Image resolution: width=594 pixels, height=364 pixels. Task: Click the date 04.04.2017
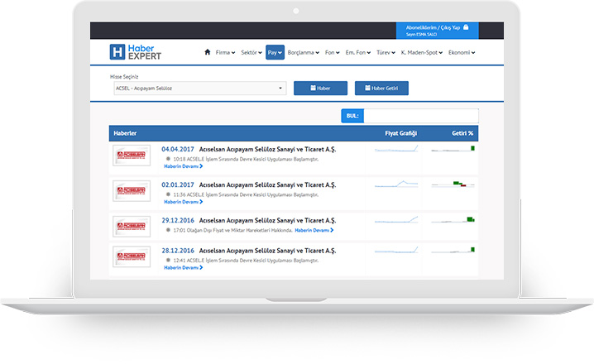tap(178, 149)
